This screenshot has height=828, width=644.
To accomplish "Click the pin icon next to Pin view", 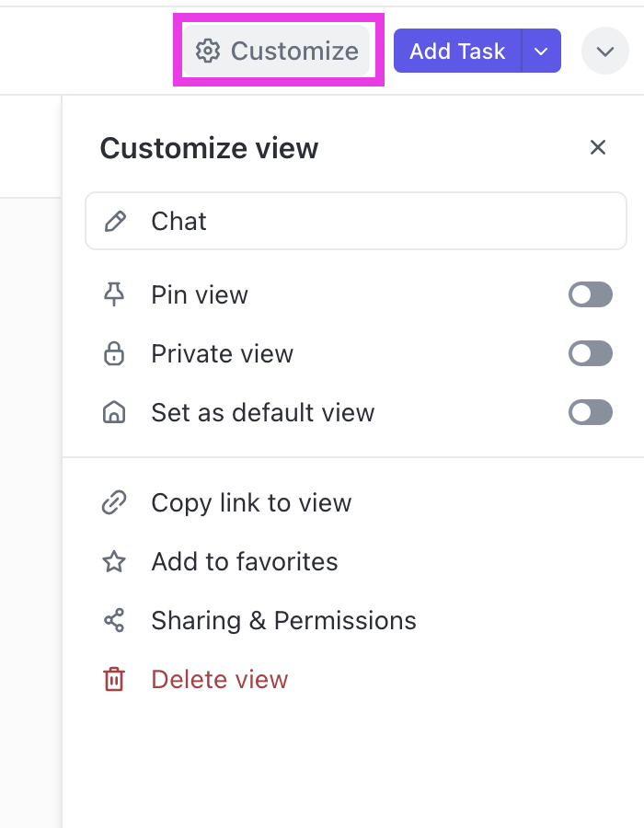I will [x=114, y=295].
